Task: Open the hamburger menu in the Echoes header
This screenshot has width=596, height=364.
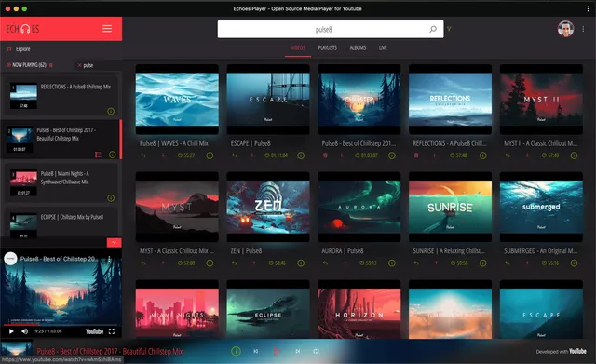Action: pyautogui.click(x=107, y=29)
